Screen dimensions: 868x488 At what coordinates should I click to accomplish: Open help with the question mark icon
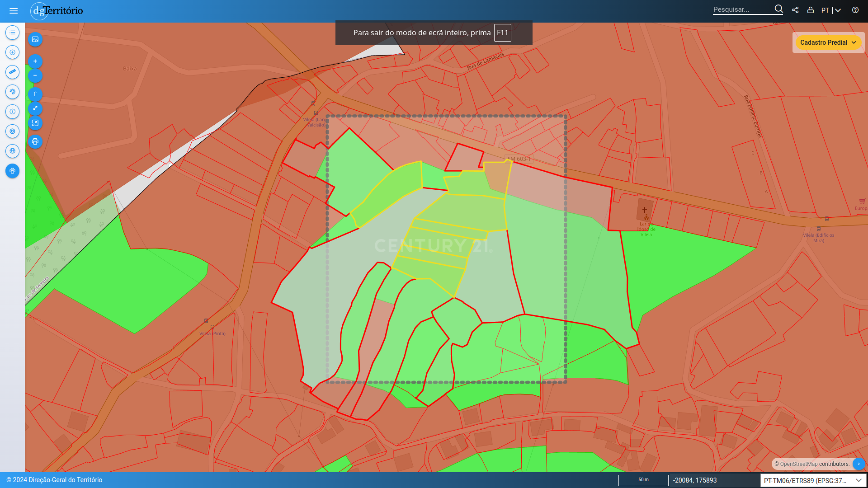pos(855,10)
